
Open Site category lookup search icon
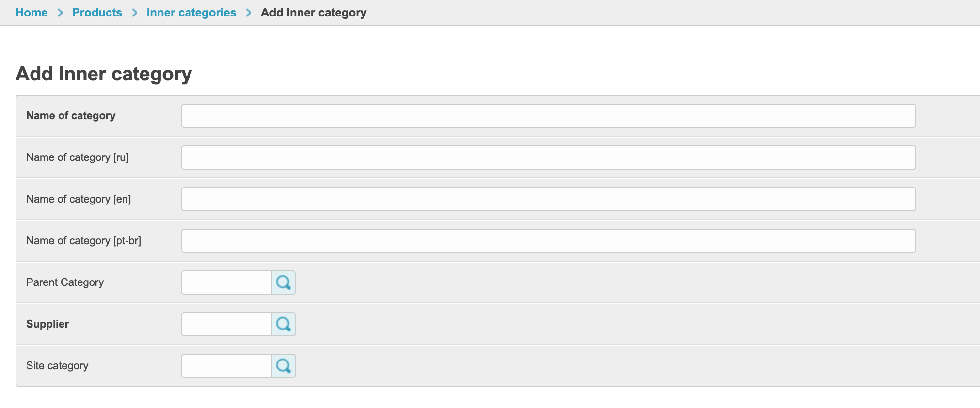pos(284,366)
